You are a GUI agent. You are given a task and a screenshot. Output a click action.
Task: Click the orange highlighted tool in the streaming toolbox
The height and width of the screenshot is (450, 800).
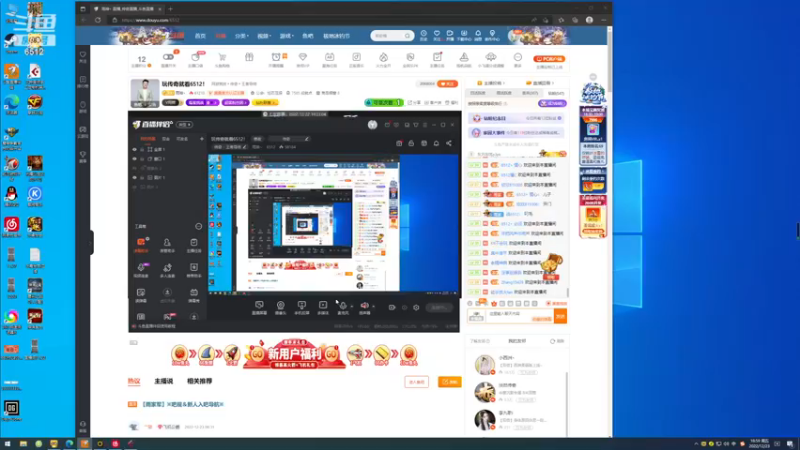(x=141, y=242)
